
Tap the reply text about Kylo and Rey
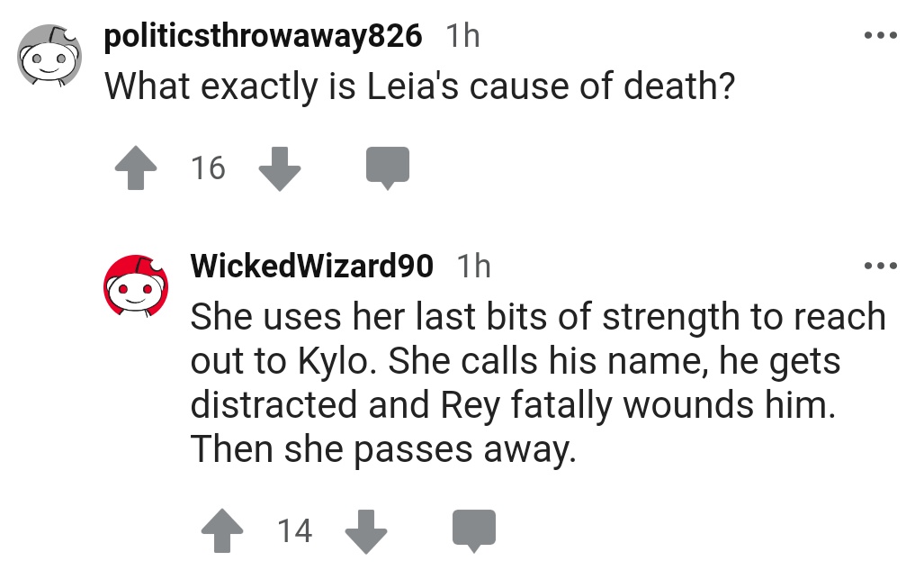(538, 361)
